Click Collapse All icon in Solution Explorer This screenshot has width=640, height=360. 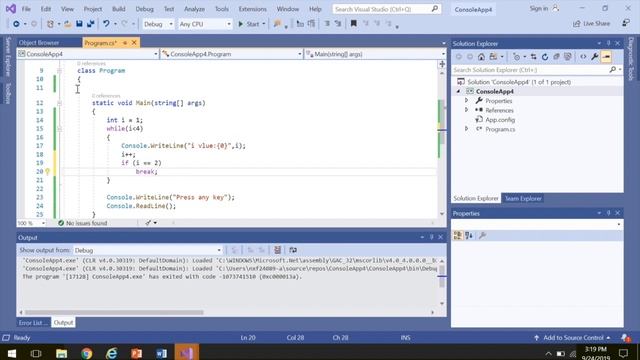[556, 57]
